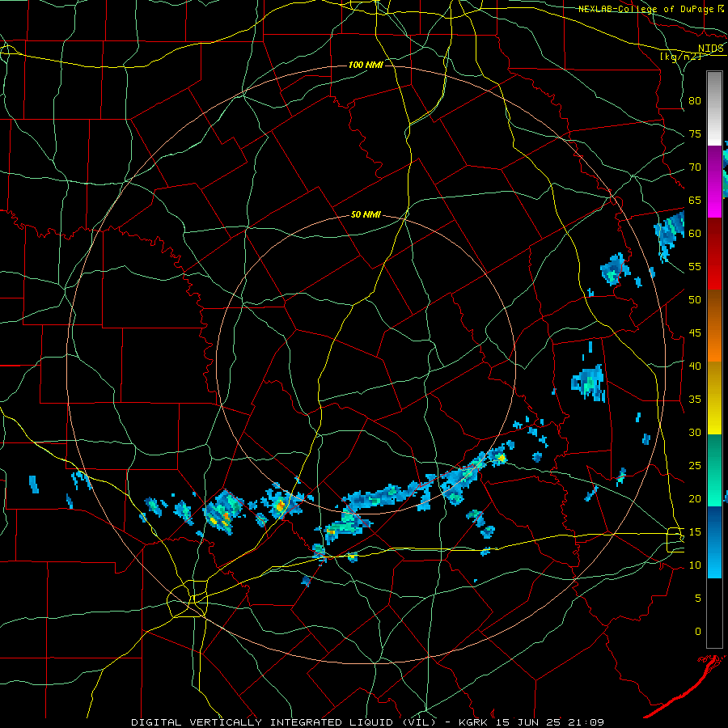
Task: Click the 60 value on the VIL scale
Action: click(x=695, y=234)
